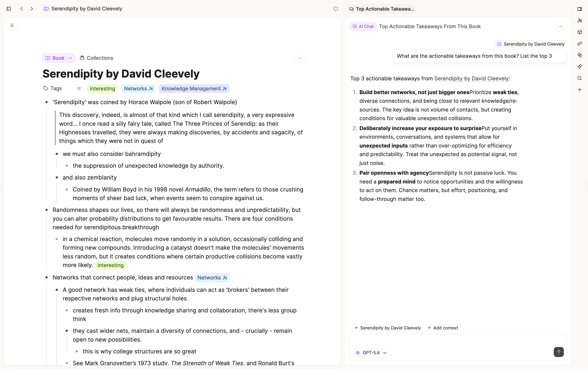588x369 pixels.
Task: Click the italic word Armadillo
Action: pyautogui.click(x=198, y=190)
